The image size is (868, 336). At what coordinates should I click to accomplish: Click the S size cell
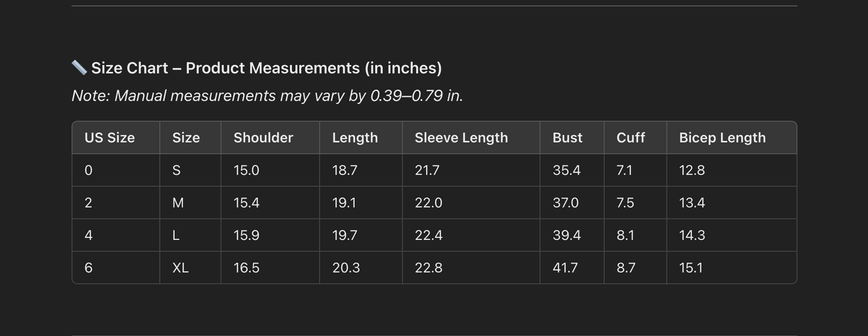[177, 170]
